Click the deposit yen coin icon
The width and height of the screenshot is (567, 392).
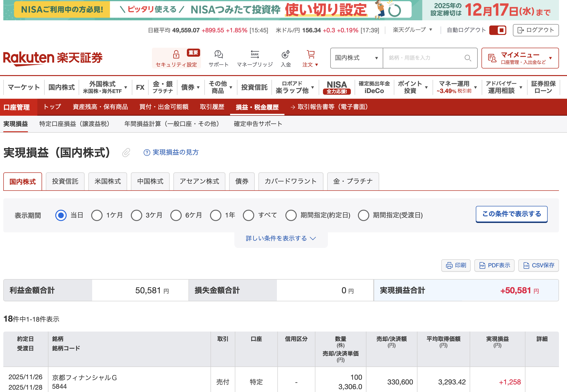pos(286,54)
